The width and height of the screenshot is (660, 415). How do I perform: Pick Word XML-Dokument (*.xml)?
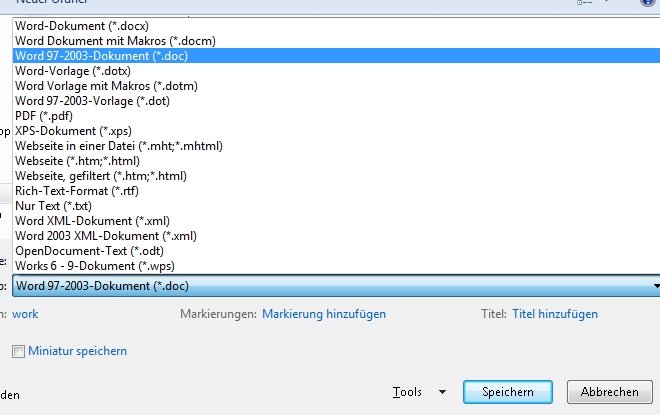pyautogui.click(x=336, y=221)
